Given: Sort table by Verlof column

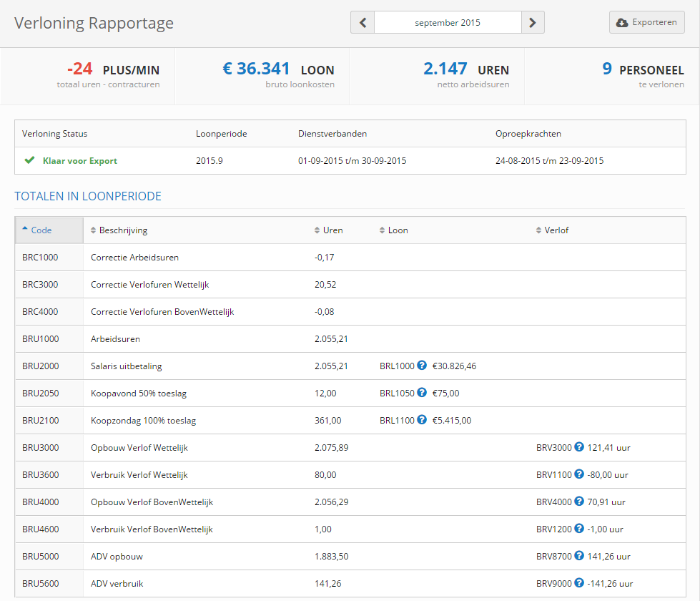Looking at the screenshot, I should 556,230.
